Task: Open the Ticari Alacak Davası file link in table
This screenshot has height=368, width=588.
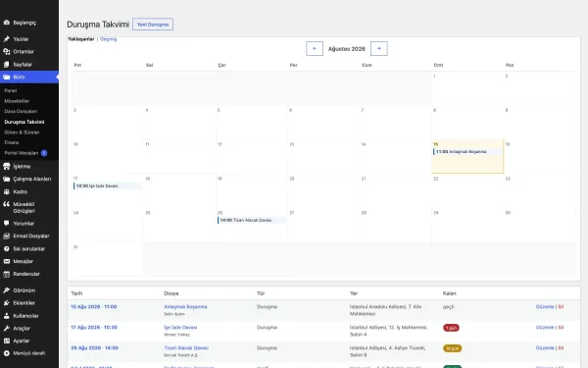Action: (x=186, y=348)
